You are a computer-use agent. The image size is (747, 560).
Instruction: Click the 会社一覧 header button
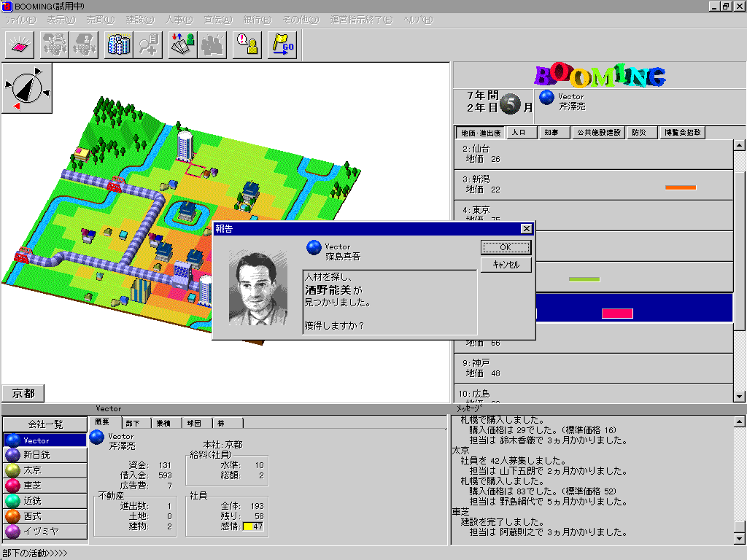pyautogui.click(x=45, y=424)
